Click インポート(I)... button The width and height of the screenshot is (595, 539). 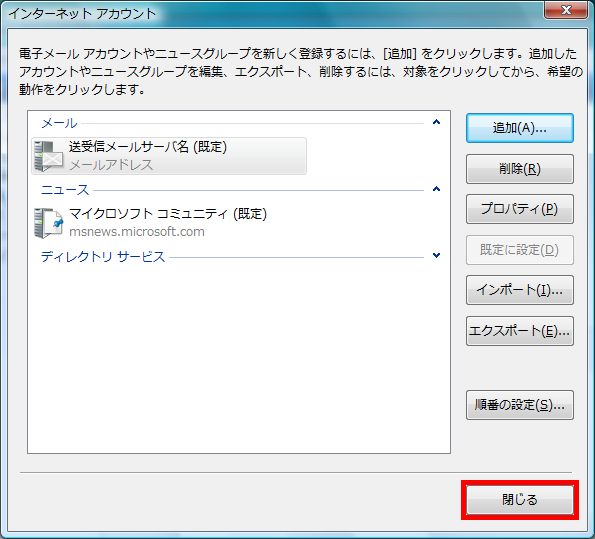[x=519, y=290]
